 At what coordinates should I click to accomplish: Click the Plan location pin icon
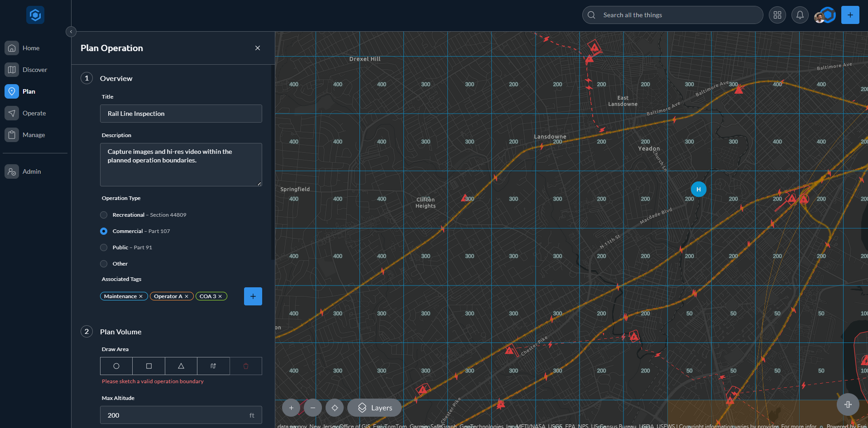point(12,91)
